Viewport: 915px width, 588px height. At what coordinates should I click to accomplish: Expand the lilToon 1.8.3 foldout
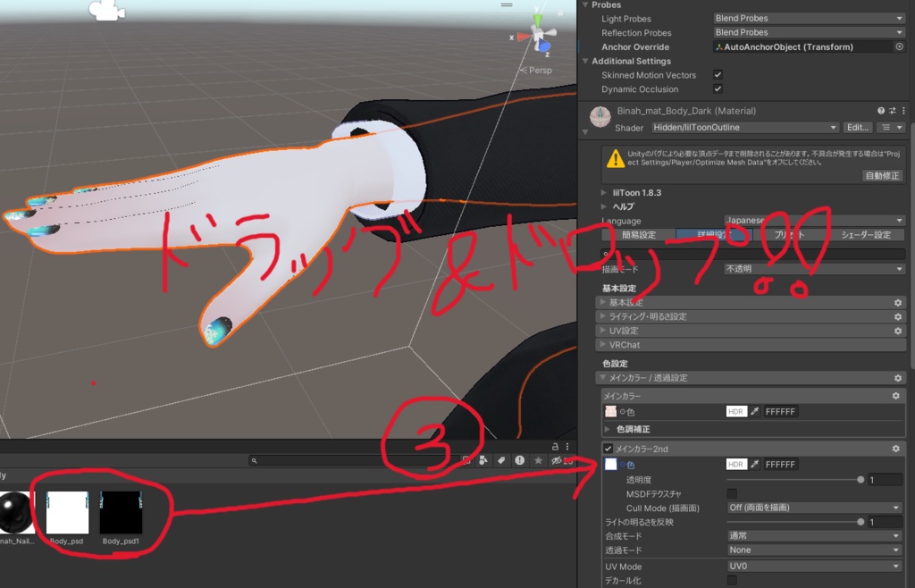(604, 192)
